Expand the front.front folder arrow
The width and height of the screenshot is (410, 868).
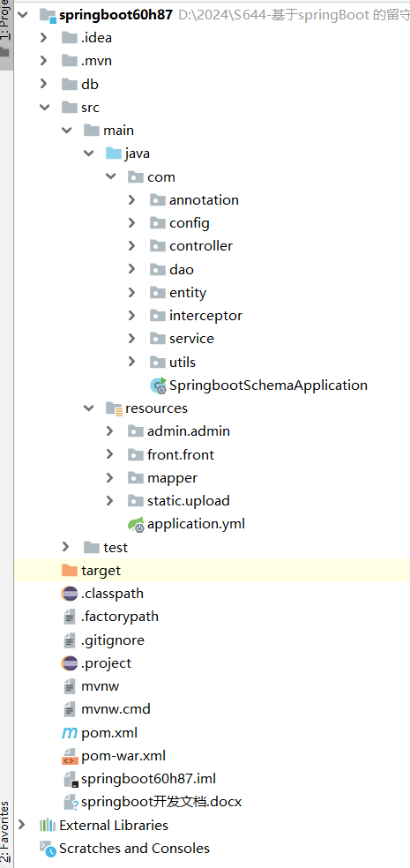[109, 454]
